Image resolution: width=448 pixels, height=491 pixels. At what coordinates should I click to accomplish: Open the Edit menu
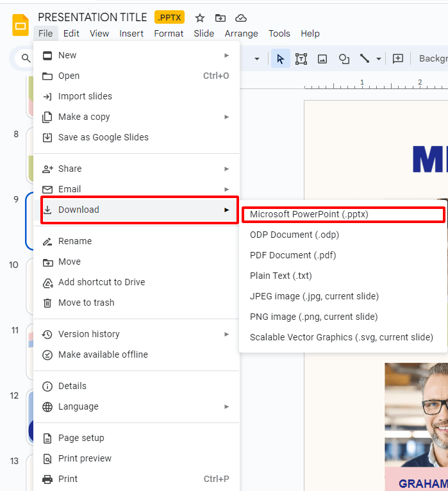point(71,33)
